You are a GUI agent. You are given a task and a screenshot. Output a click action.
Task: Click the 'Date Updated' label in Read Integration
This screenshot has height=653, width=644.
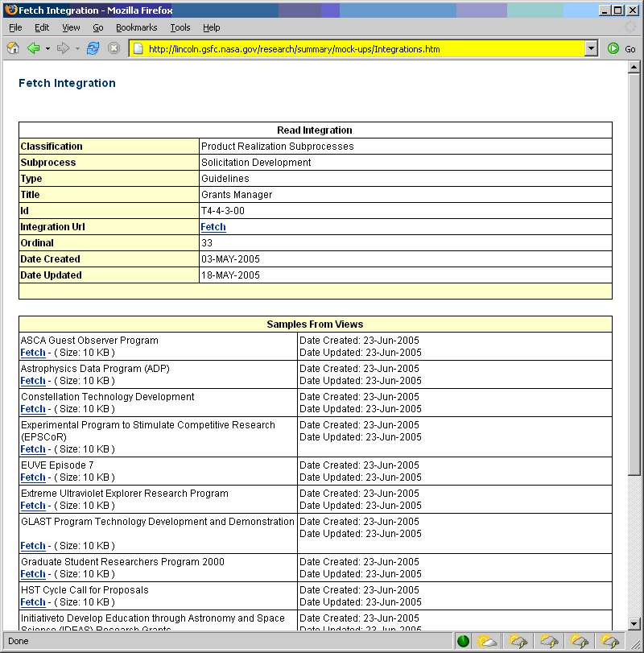(x=52, y=275)
